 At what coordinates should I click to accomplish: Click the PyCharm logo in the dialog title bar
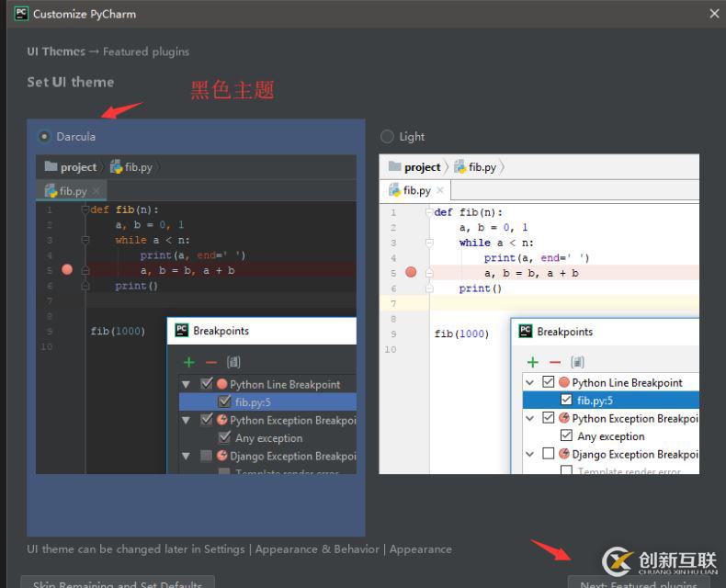(21, 14)
